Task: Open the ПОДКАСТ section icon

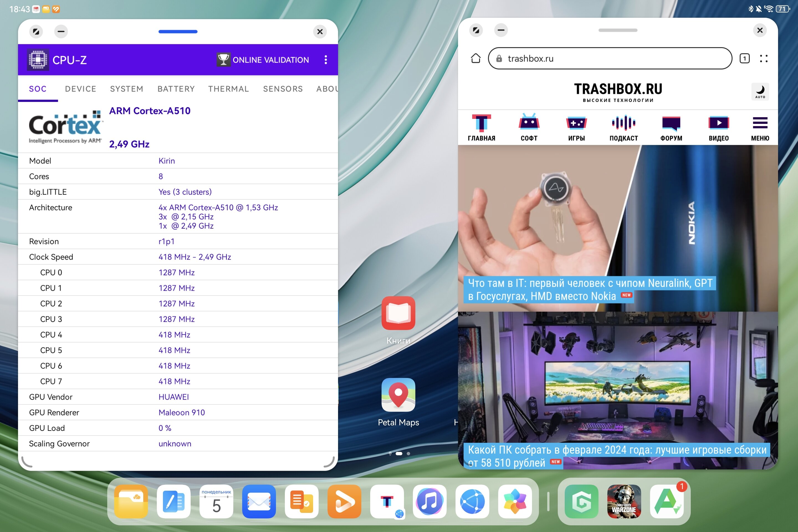Action: 624,128
